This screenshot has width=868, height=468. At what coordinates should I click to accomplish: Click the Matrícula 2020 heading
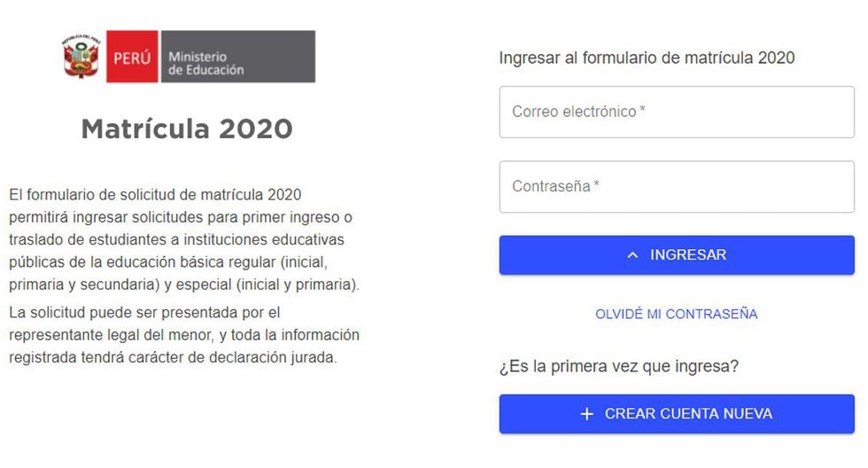coord(187,129)
